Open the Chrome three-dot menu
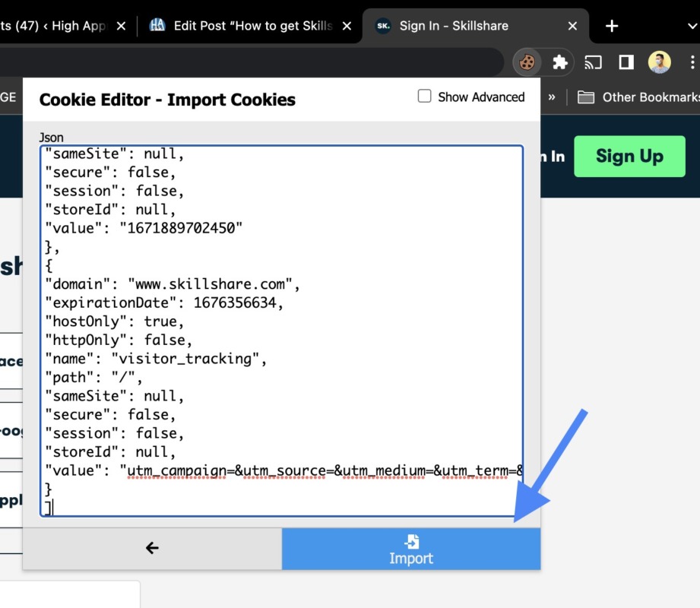 tap(692, 62)
